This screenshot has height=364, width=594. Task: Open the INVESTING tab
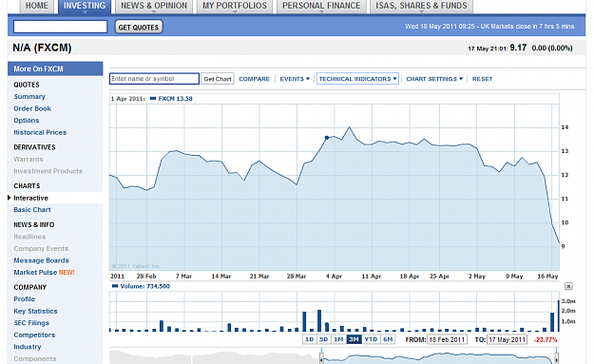click(85, 6)
